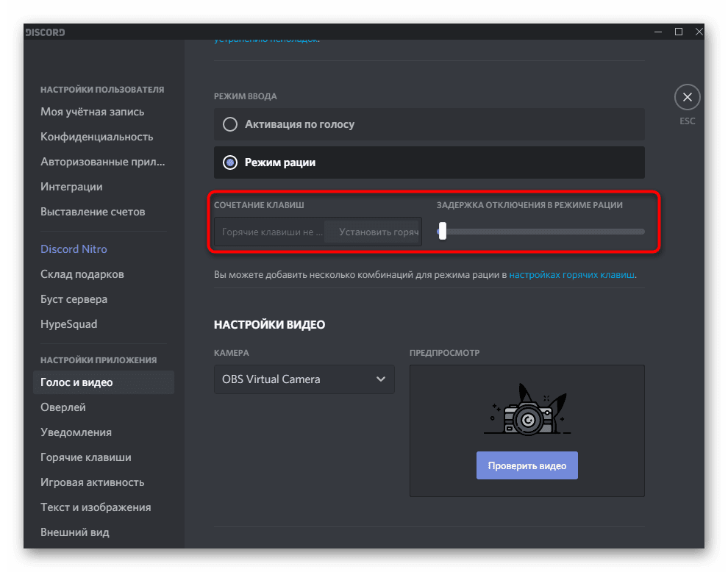Open Авторизованные прил... settings
The image size is (728, 572).
pos(103,162)
